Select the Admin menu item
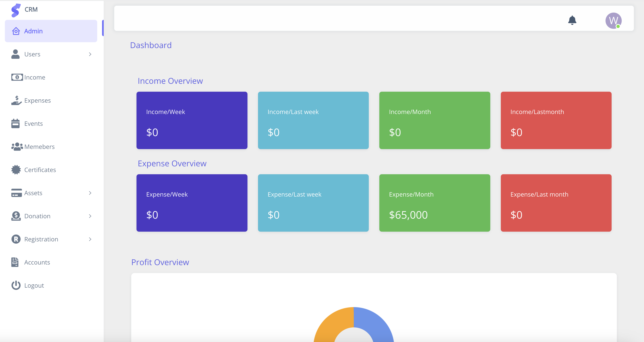 coord(51,31)
